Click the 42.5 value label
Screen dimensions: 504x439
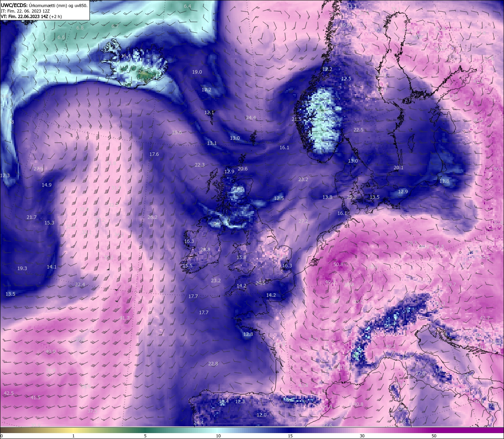[x=9, y=393]
